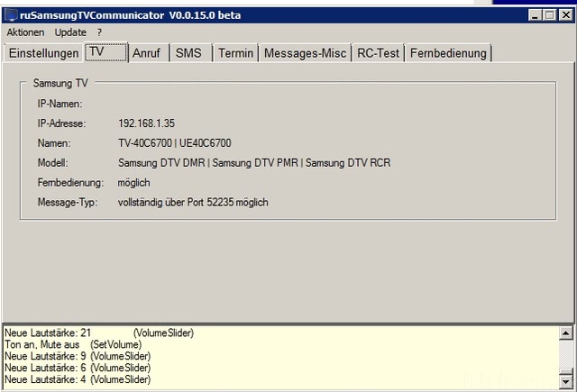This screenshot has height=392, width=577.
Task: Open the Aktionen menu
Action: (25, 32)
